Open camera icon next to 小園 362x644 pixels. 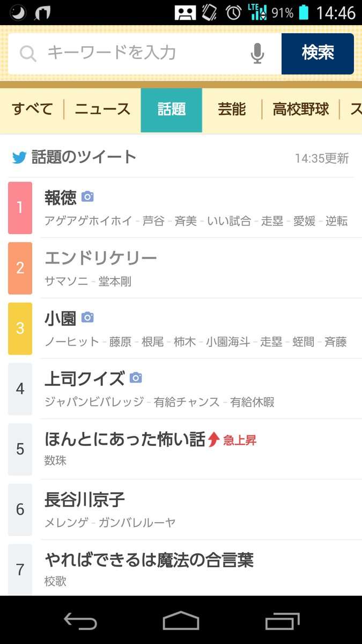(x=87, y=318)
